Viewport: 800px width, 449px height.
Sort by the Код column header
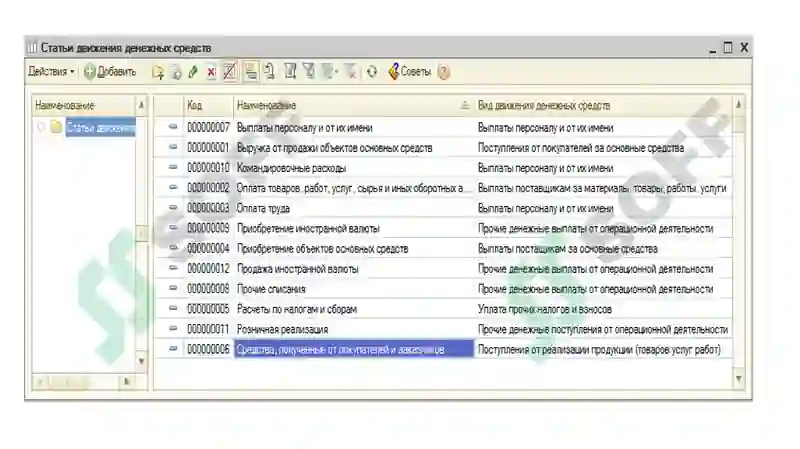[x=208, y=106]
